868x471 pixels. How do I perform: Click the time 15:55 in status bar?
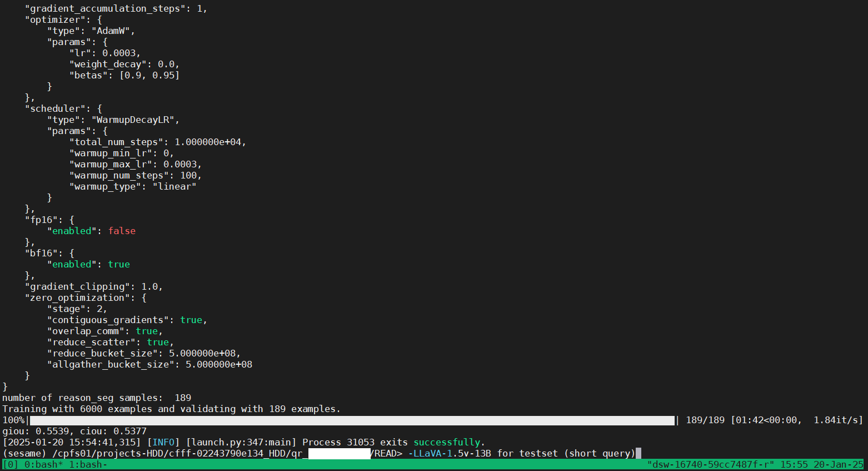[x=794, y=464]
